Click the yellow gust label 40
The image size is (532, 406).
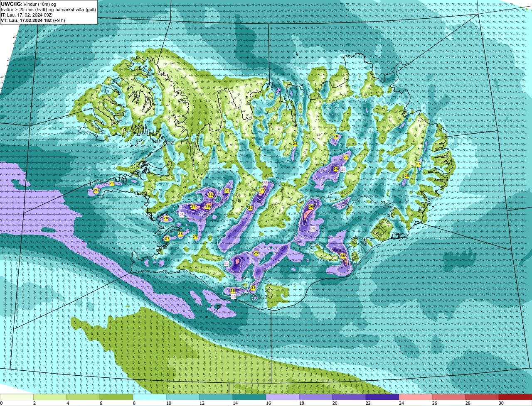pyautogui.click(x=208, y=206)
